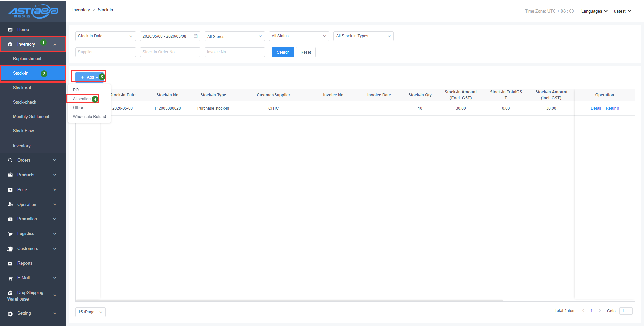This screenshot has height=326, width=644.
Task: Change the 15 /Page size selector
Action: tap(90, 312)
